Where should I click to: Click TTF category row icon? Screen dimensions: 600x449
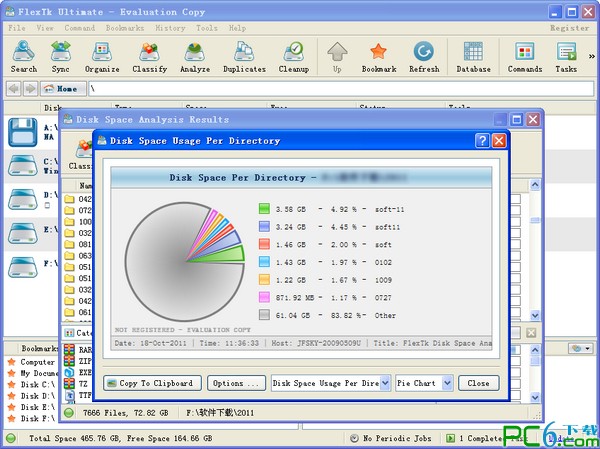[x=69, y=395]
